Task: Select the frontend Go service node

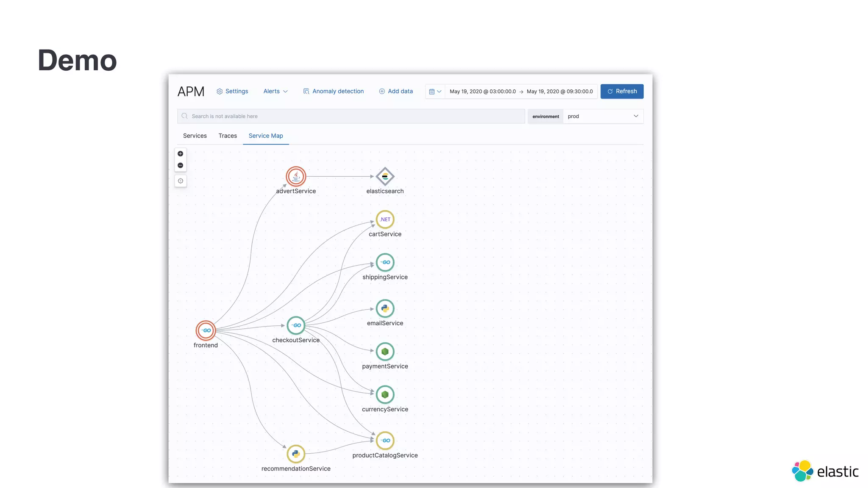Action: (x=206, y=330)
